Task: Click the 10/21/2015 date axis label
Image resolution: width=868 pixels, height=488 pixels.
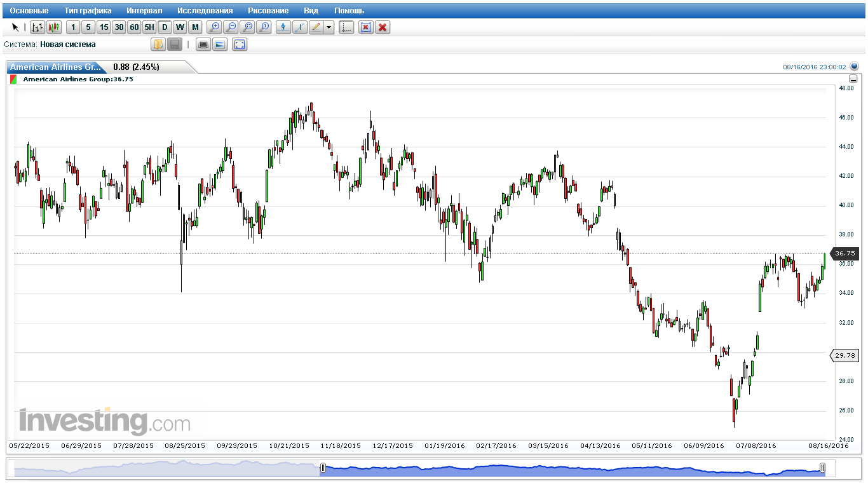Action: click(289, 446)
